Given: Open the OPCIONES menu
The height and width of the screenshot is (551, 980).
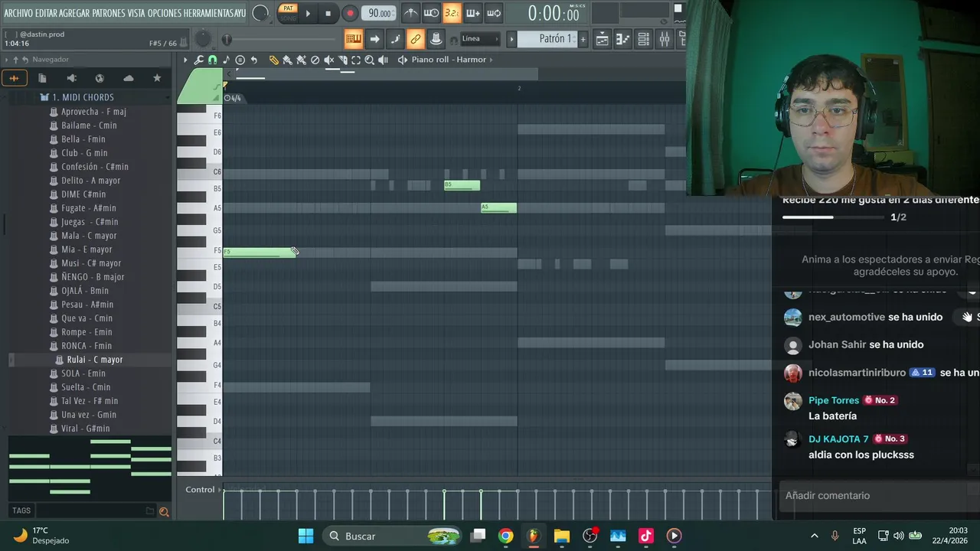Looking at the screenshot, I should (165, 13).
